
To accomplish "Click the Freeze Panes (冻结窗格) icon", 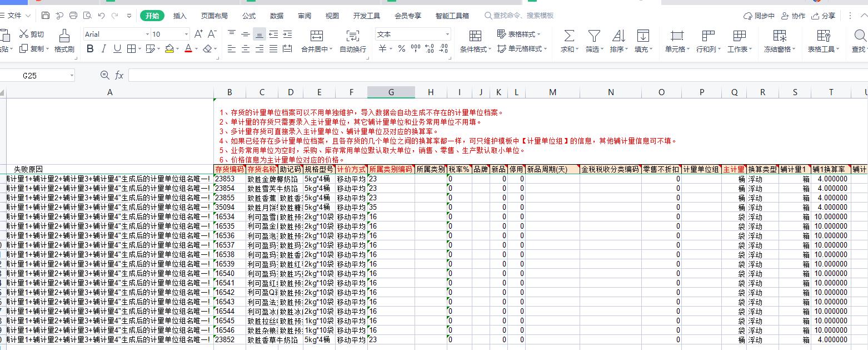I will [x=780, y=36].
